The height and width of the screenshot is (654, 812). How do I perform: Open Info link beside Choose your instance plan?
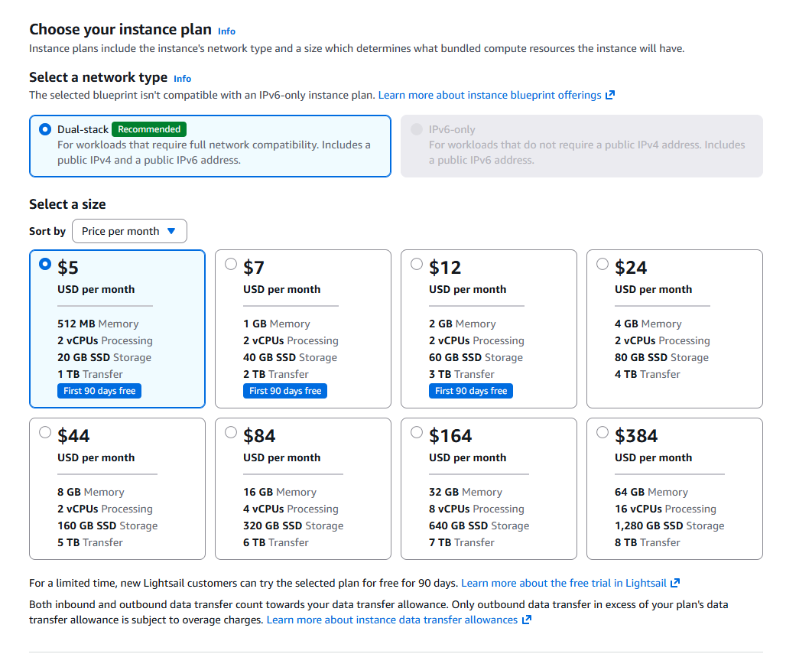(x=226, y=31)
